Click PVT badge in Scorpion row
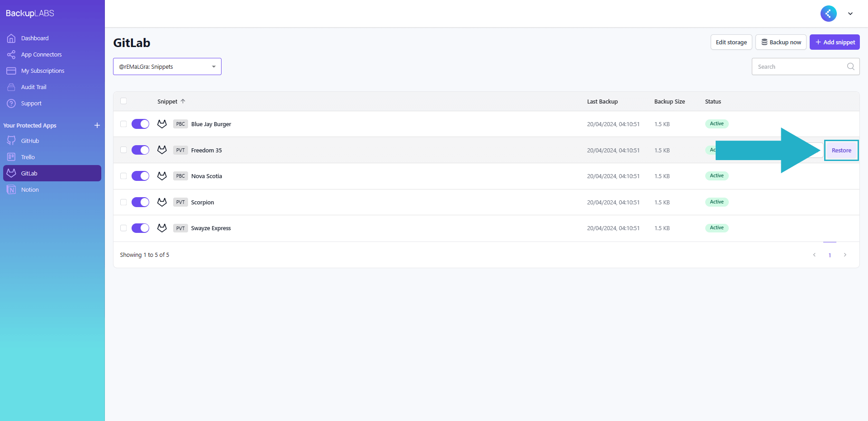868x421 pixels. tap(180, 202)
